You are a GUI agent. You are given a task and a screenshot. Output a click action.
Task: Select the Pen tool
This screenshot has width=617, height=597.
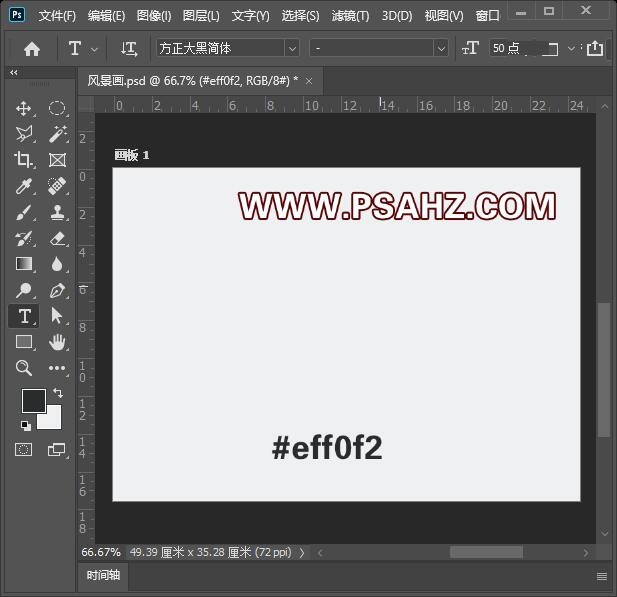[x=57, y=290]
